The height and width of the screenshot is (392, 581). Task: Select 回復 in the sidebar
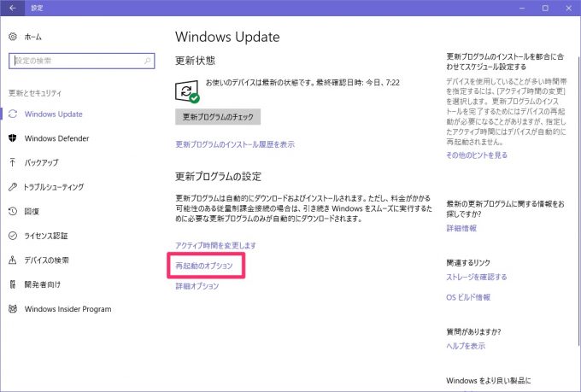[32, 211]
